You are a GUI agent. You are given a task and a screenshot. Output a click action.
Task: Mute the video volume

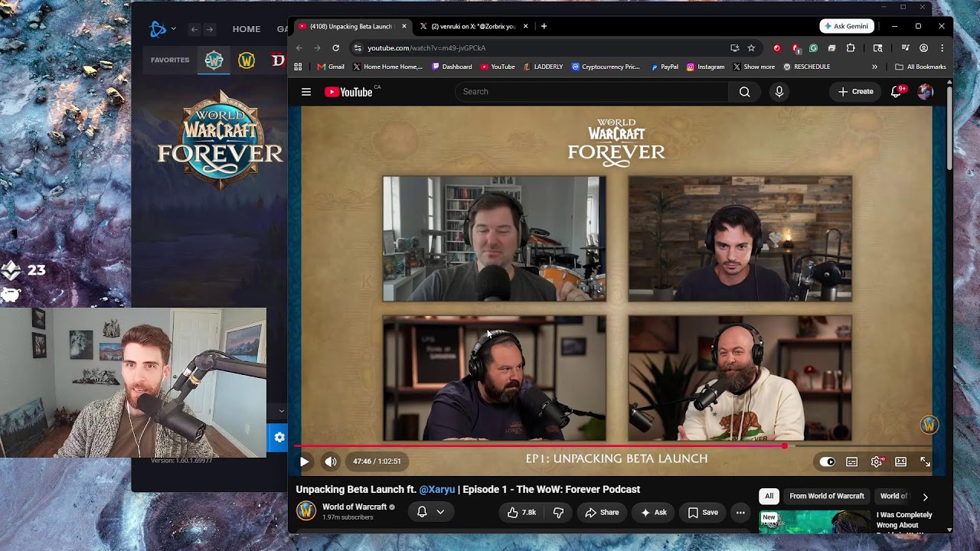click(x=331, y=461)
